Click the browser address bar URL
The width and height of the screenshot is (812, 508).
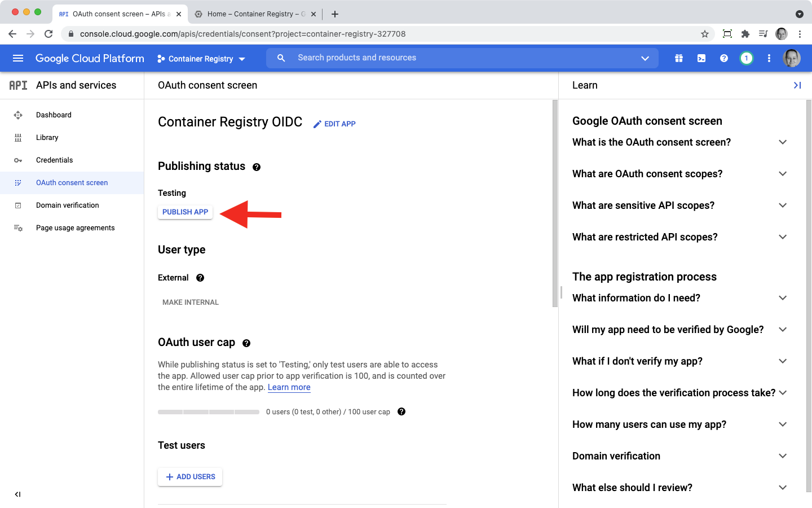(242, 34)
